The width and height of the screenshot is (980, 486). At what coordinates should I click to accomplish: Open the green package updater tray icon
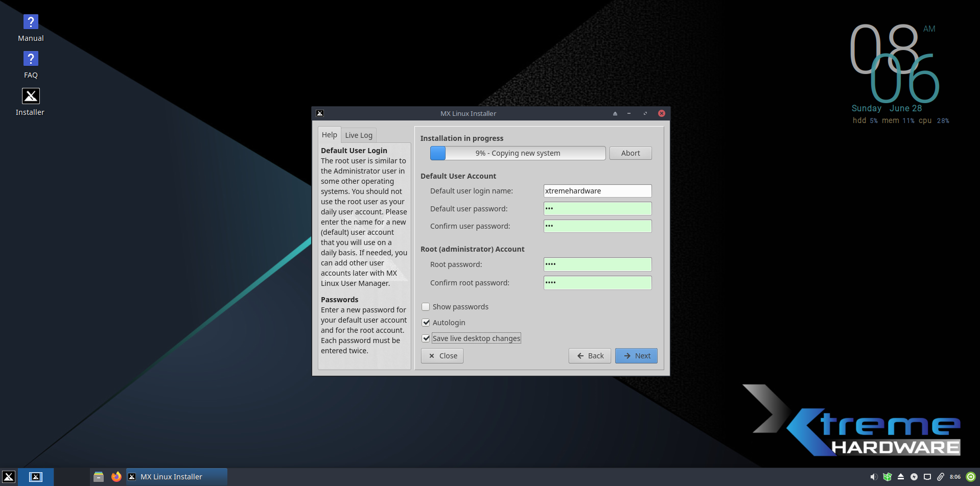tap(888, 477)
